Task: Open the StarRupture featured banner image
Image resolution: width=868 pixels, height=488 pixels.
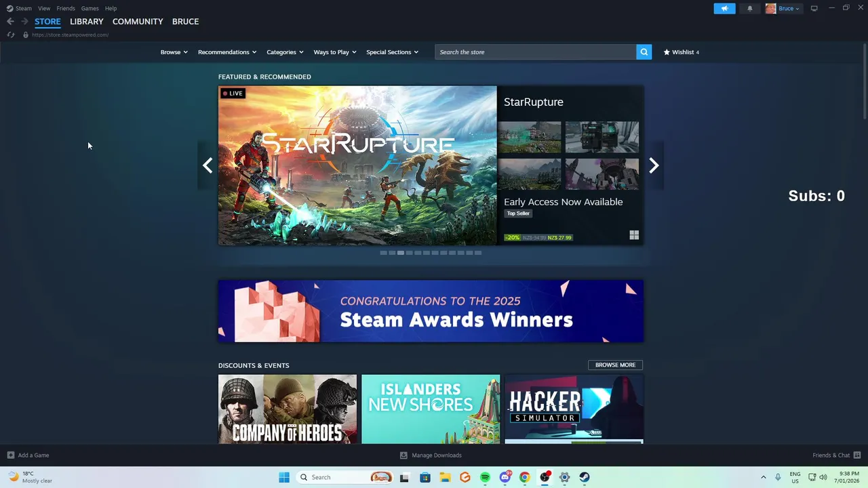Action: coord(357,165)
